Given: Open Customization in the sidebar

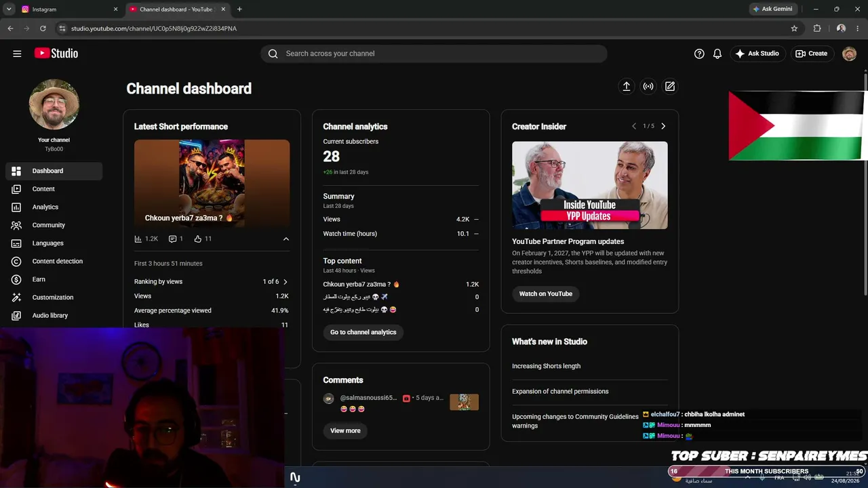Looking at the screenshot, I should [x=54, y=298].
